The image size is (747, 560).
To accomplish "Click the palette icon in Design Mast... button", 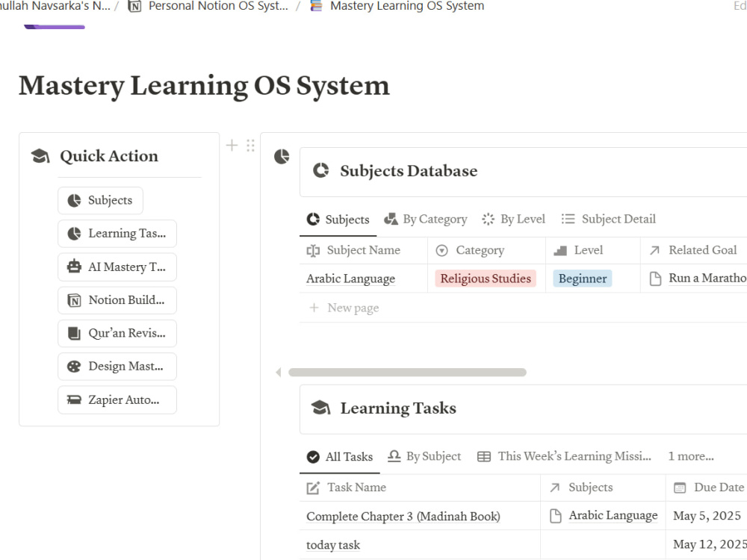I will coord(74,366).
